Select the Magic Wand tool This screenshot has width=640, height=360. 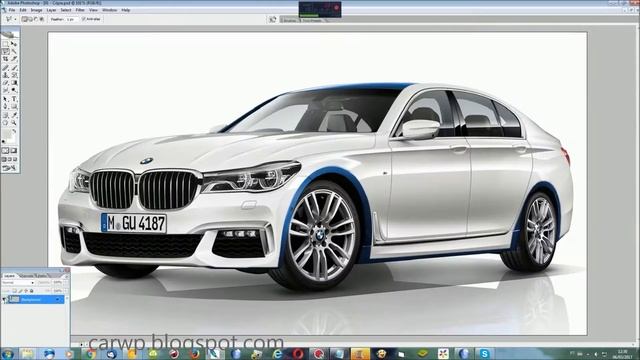[x=14, y=51]
